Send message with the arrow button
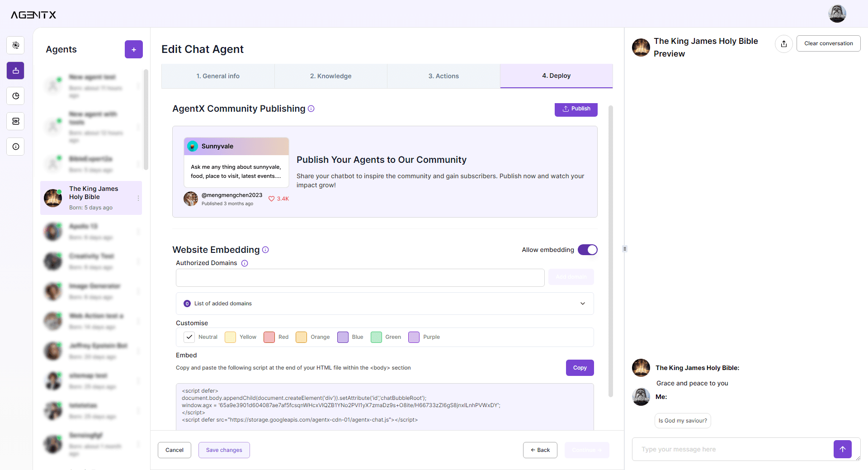The width and height of the screenshot is (868, 470). (x=843, y=449)
